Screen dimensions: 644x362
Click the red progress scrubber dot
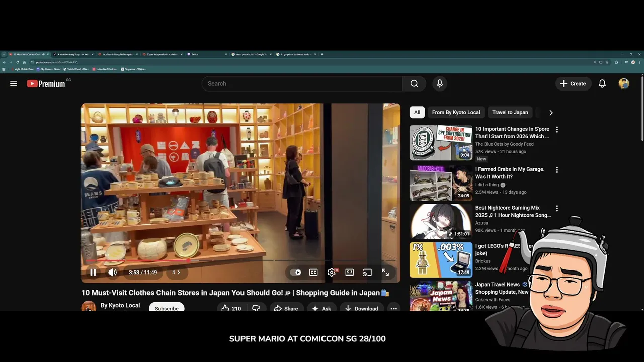pos(189,261)
